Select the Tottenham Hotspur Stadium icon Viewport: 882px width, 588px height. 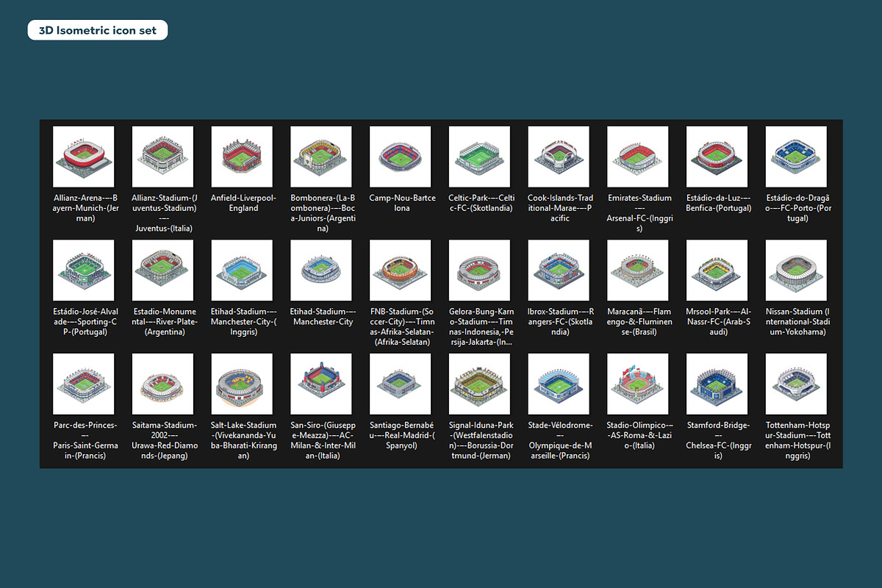pos(797,384)
